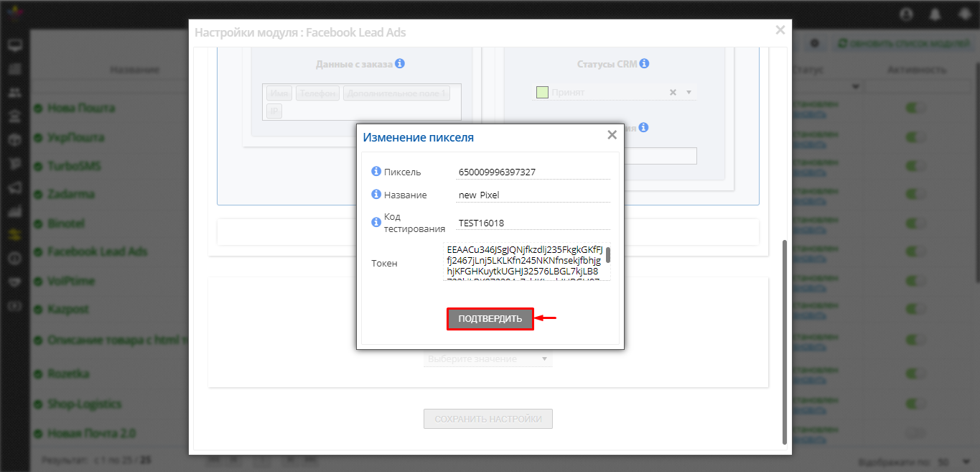Click the Пиксель ID input field
Image resolution: width=980 pixels, height=472 pixels.
[x=533, y=172]
